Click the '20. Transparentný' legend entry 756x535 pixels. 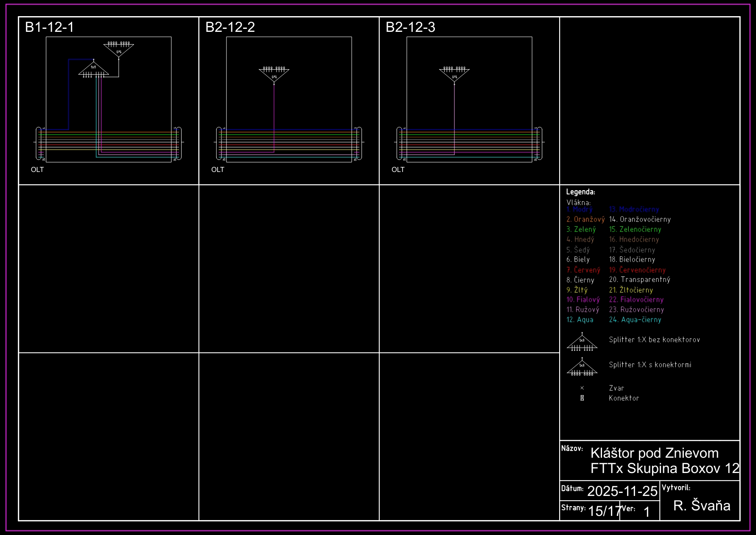click(640, 280)
